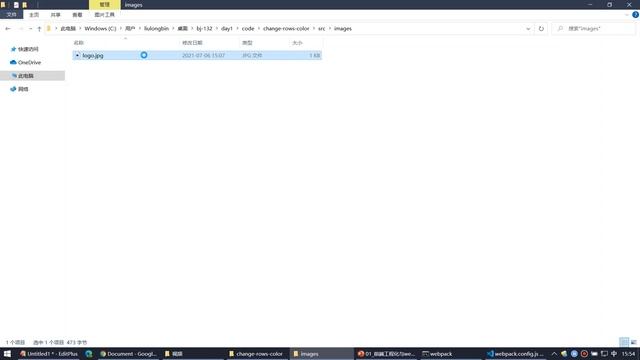This screenshot has width=640, height=360.
Task: Select the 管理 contextual tab
Action: coord(104,4)
